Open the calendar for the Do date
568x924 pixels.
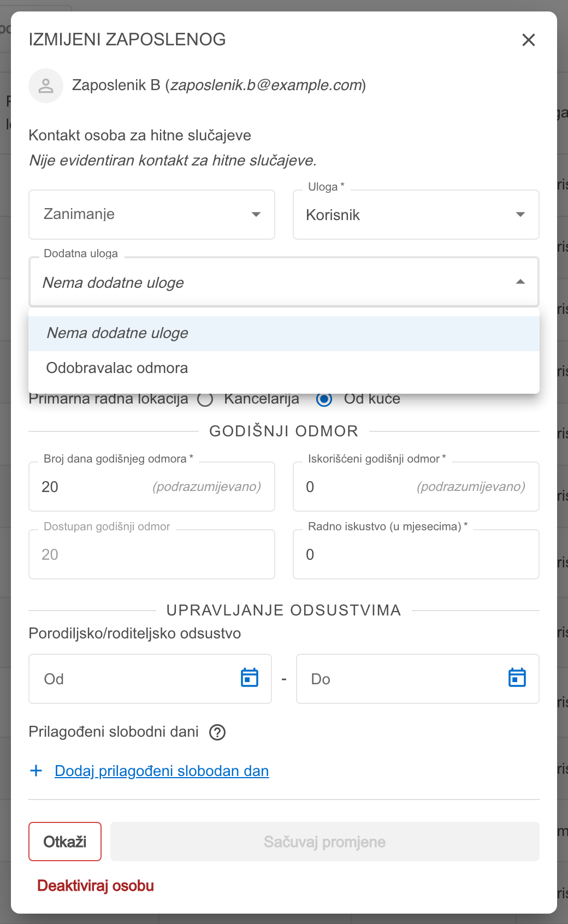point(517,678)
